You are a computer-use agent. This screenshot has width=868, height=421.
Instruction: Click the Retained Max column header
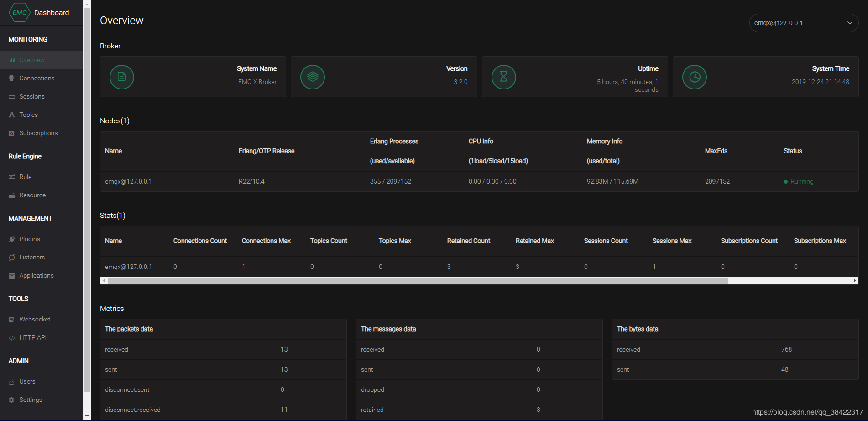pos(535,241)
